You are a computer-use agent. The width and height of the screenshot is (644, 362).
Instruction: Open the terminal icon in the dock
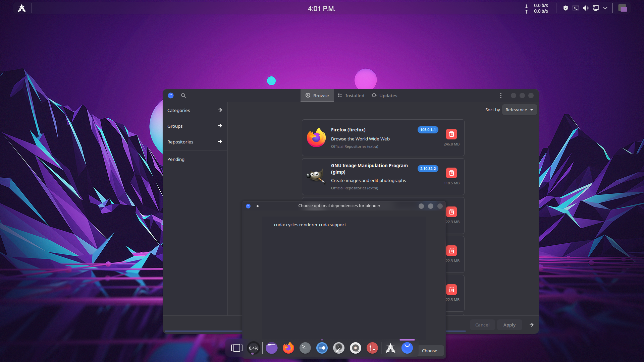[305, 348]
